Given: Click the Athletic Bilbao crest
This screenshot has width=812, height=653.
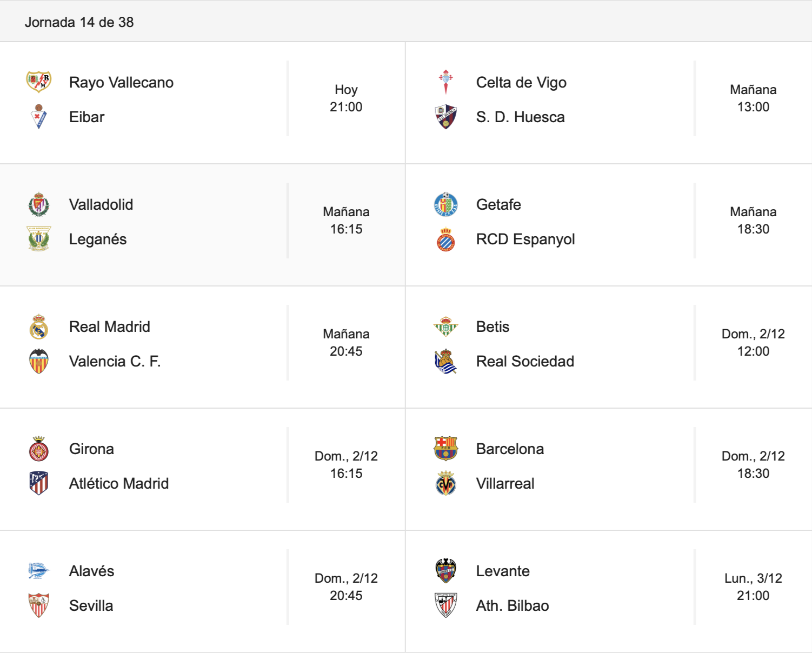Looking at the screenshot, I should point(446,605).
